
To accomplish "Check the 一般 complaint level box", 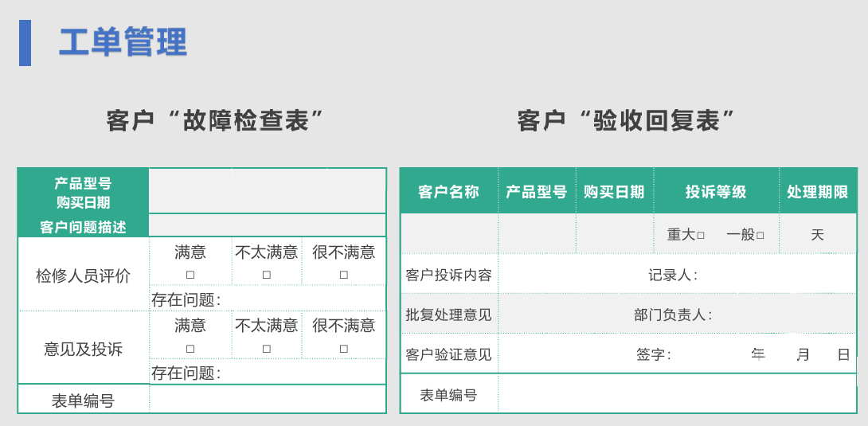I will tap(760, 235).
